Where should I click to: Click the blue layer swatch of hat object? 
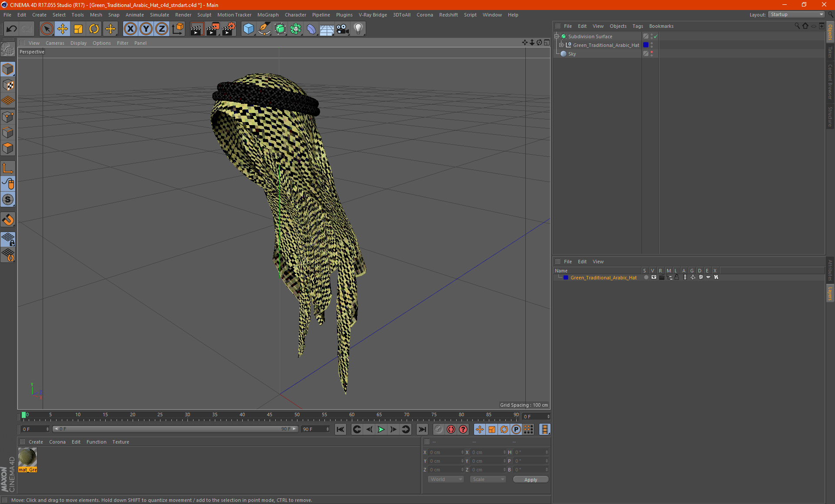(x=646, y=45)
